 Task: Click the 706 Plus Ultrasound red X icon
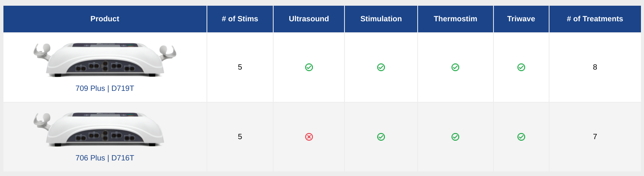(x=309, y=137)
